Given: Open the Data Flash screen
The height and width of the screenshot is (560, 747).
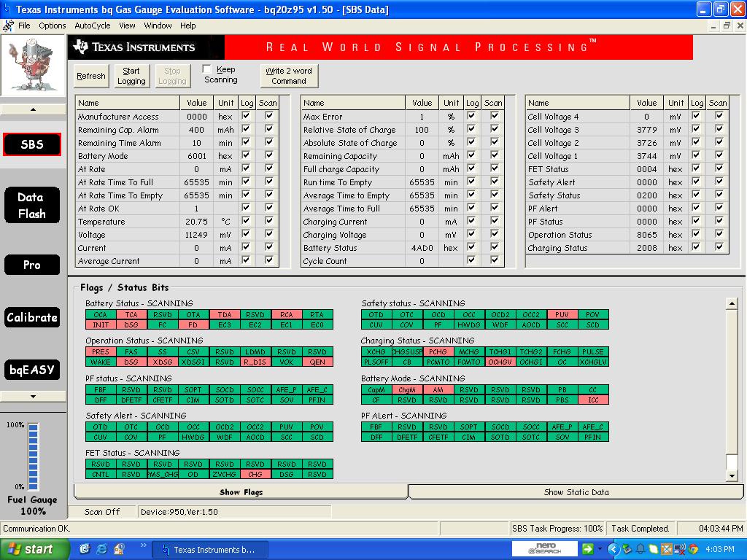Looking at the screenshot, I should pyautogui.click(x=32, y=205).
